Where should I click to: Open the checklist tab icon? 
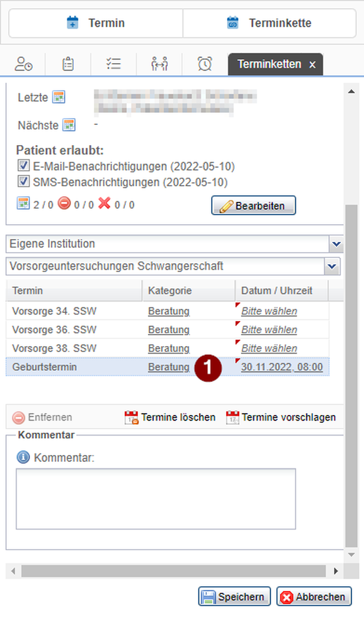pos(113,64)
